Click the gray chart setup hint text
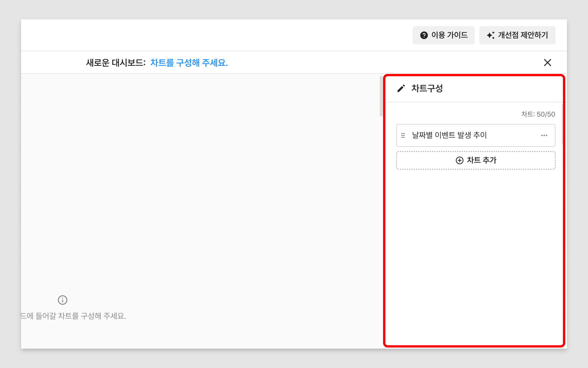 (x=73, y=316)
